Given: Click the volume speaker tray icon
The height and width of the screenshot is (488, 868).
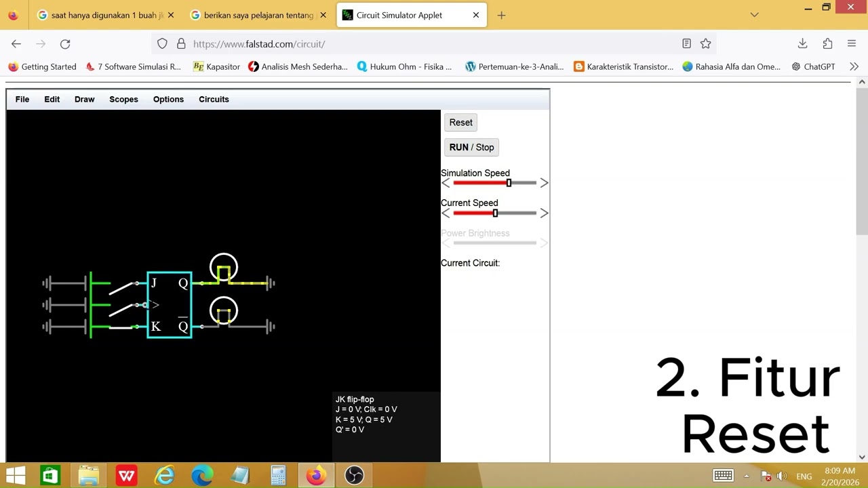Looking at the screenshot, I should [x=783, y=476].
